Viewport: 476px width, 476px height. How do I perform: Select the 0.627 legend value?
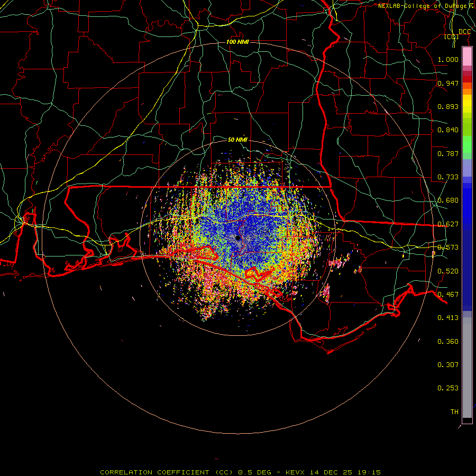click(448, 224)
